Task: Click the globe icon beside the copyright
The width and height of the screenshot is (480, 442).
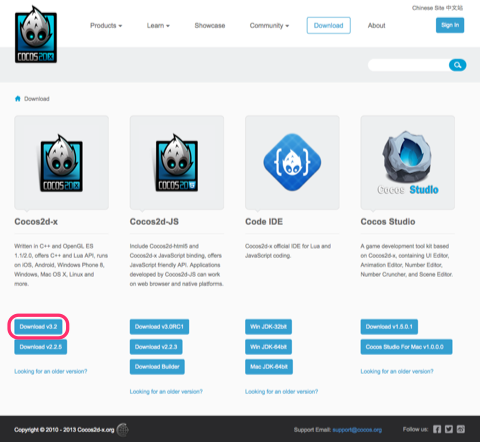Action: pyautogui.click(x=123, y=430)
